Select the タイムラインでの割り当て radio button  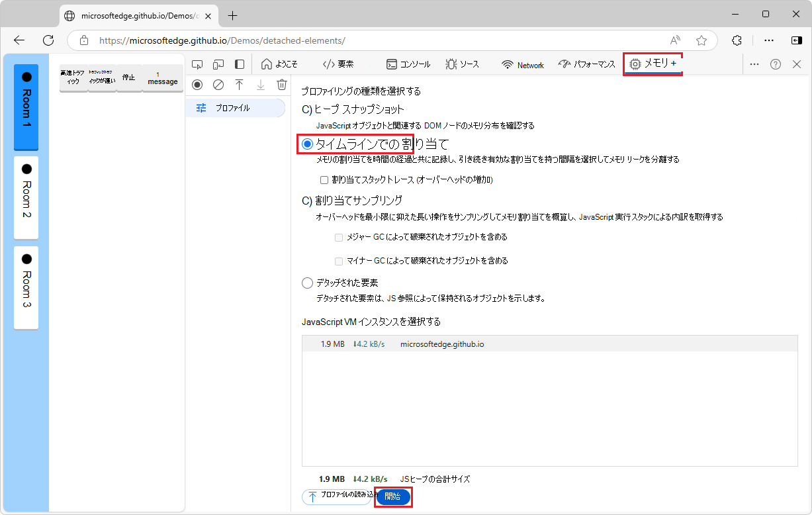click(307, 144)
